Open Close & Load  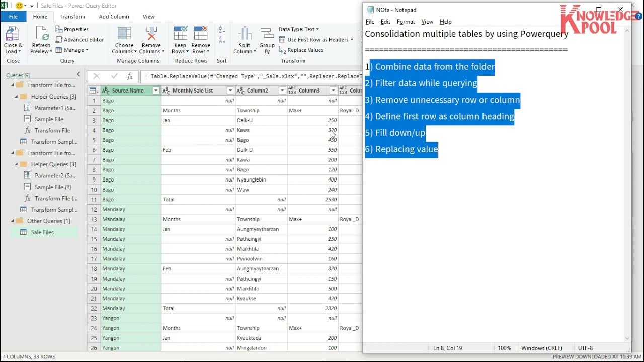coord(13,41)
